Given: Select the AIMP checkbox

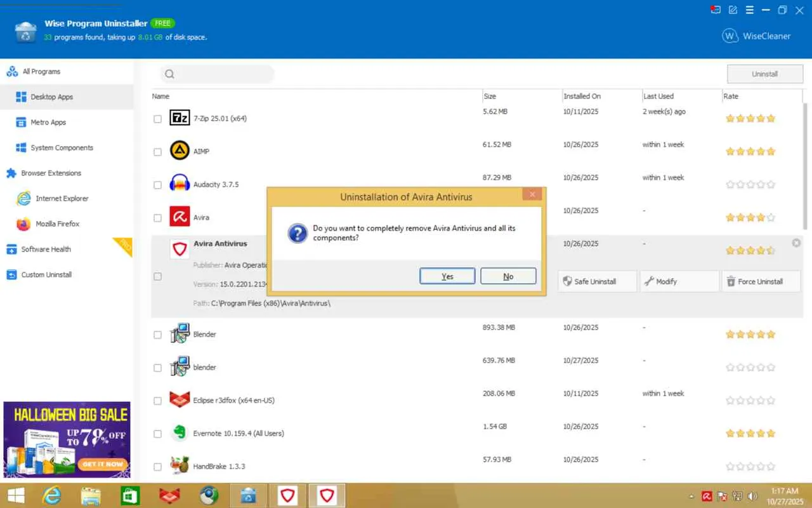Looking at the screenshot, I should click(157, 152).
